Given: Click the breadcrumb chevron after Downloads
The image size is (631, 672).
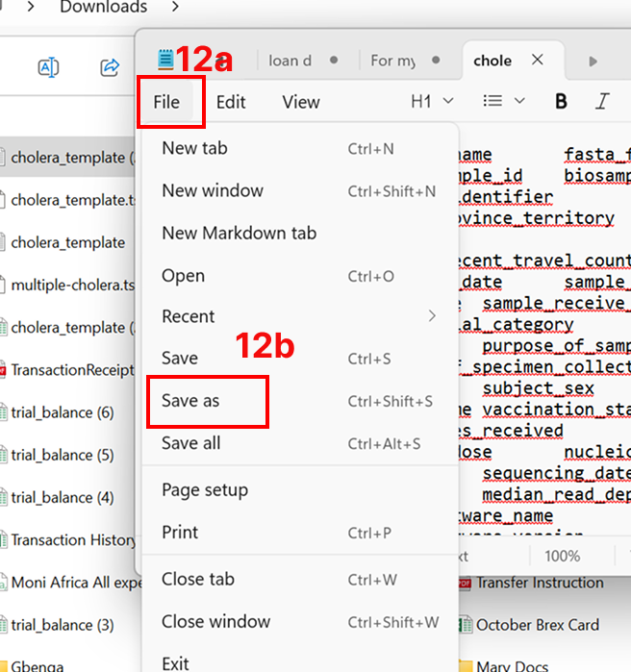Looking at the screenshot, I should pos(175,7).
